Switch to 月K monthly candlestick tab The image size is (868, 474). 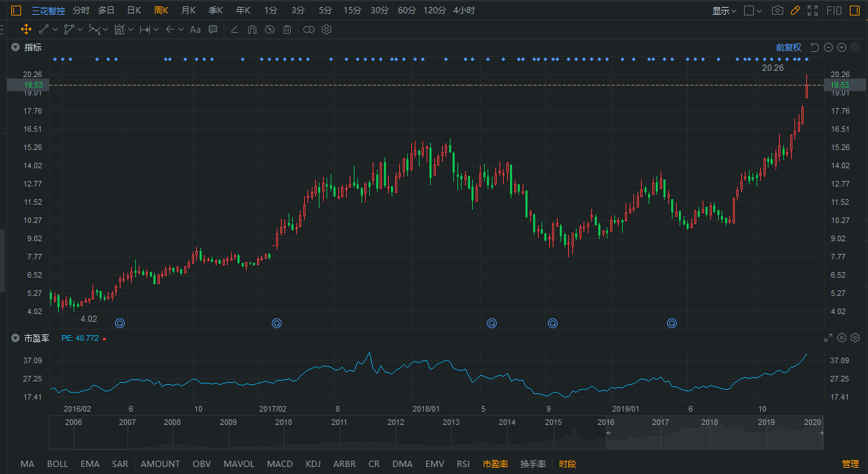188,11
